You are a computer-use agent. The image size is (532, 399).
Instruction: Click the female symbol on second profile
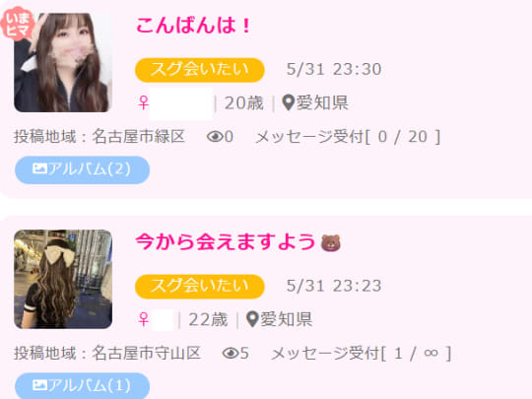pos(144,319)
